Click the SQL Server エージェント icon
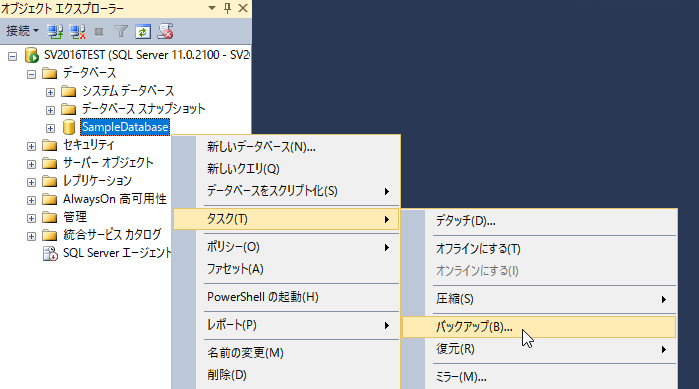The height and width of the screenshot is (389, 699). click(x=50, y=254)
